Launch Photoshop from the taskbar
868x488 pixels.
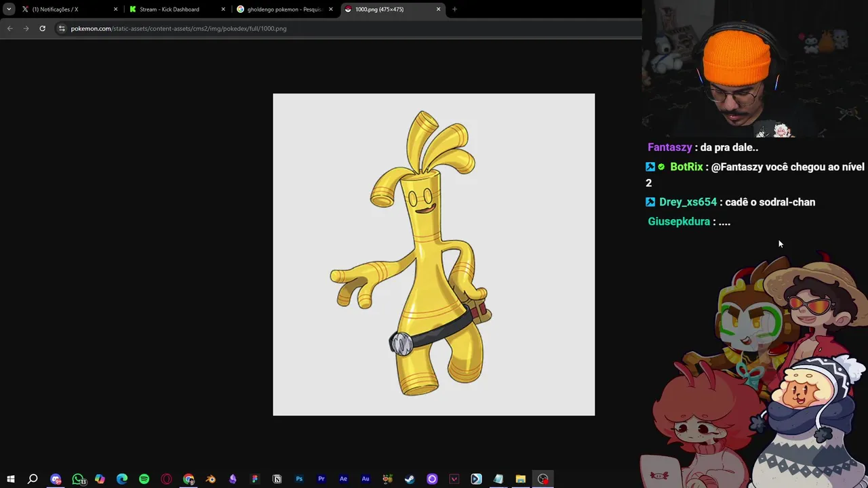point(299,479)
